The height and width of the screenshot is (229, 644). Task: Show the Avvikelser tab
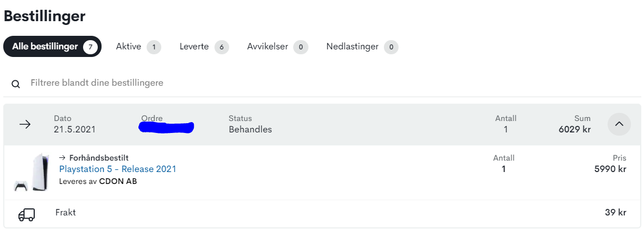(268, 47)
